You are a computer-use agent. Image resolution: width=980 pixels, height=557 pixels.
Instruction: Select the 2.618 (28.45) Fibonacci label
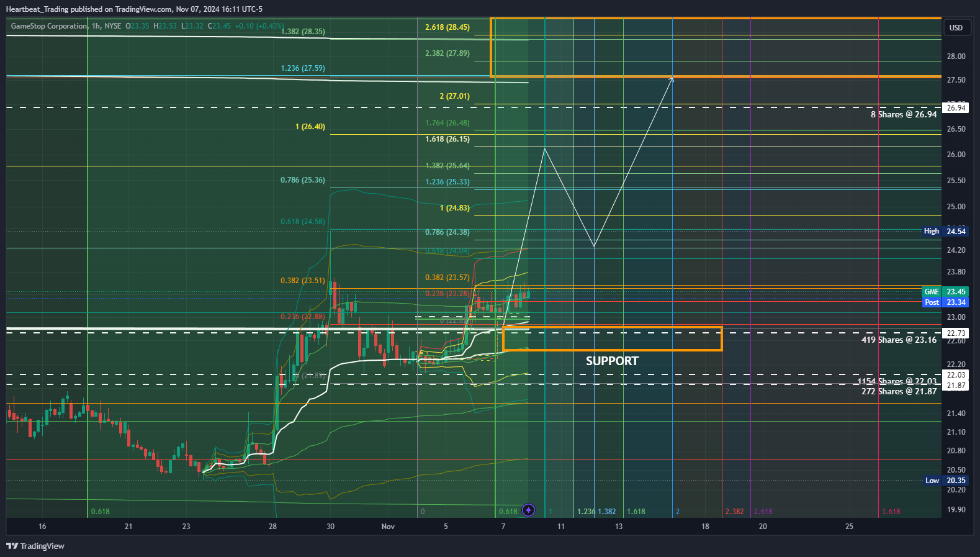[x=447, y=27]
